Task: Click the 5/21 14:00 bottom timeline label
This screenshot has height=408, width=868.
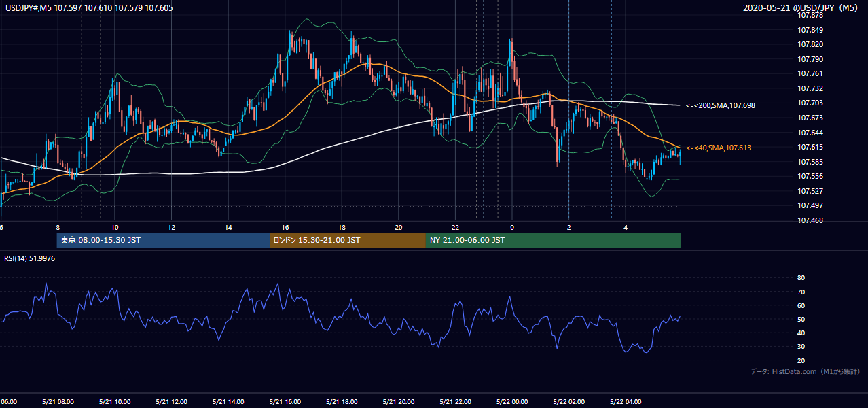Action: tap(228, 401)
